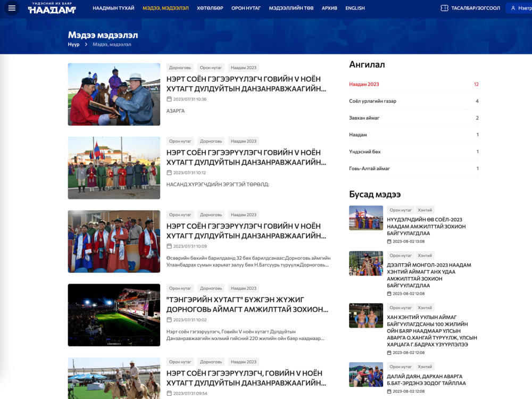
Task: Click the user icon in Нэвтрэх button
Action: [513, 8]
